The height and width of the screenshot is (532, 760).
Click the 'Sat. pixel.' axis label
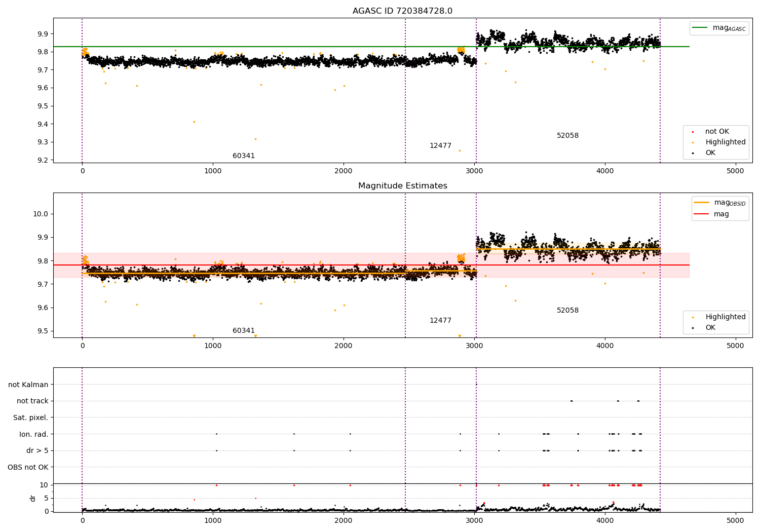pos(31,418)
